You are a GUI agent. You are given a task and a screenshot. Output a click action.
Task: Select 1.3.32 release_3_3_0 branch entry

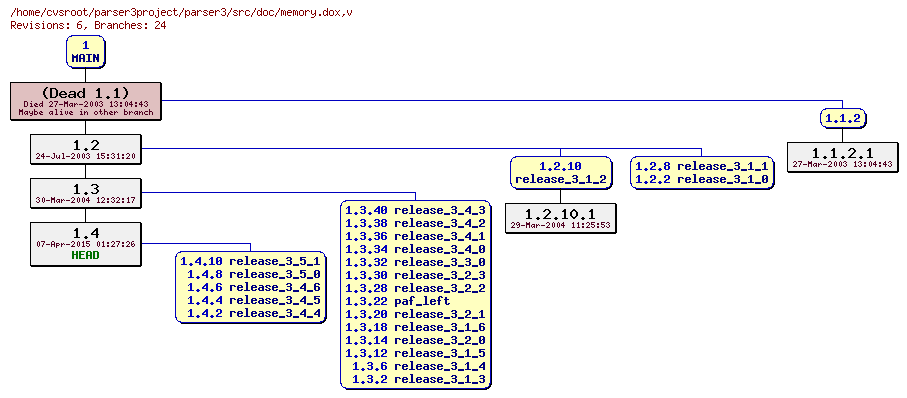[415, 262]
